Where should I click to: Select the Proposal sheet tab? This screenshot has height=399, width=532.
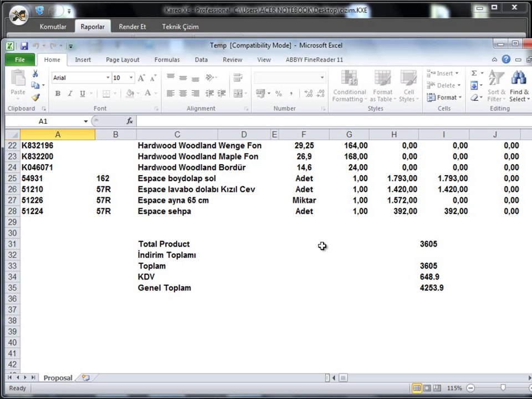[58, 377]
